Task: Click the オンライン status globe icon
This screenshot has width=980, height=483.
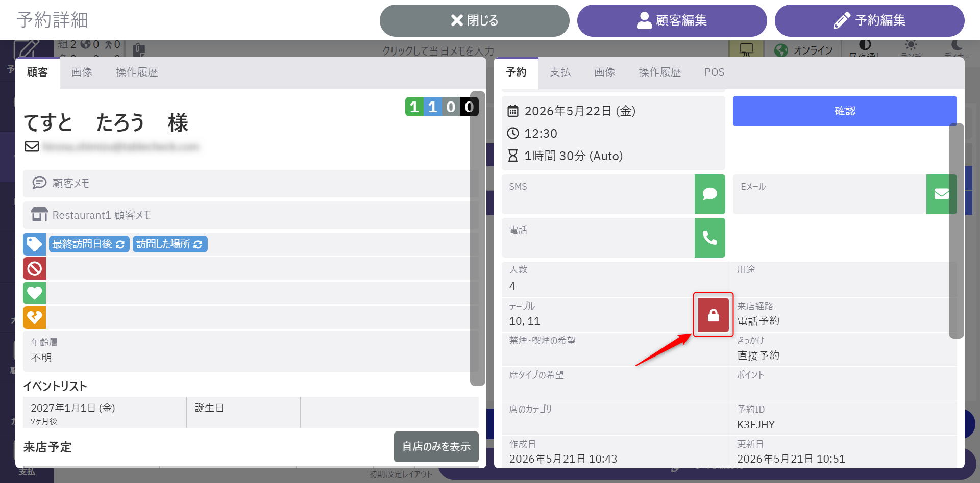Action: [x=781, y=50]
